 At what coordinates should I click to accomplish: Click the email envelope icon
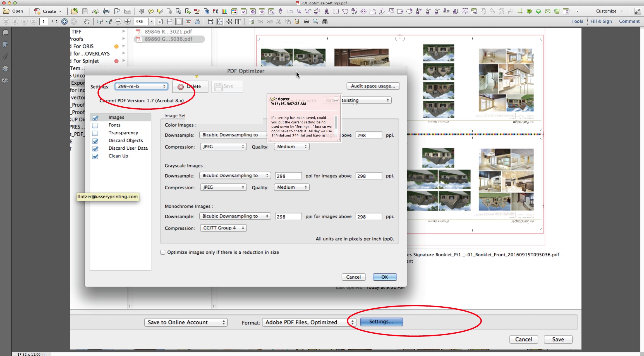tap(128, 11)
